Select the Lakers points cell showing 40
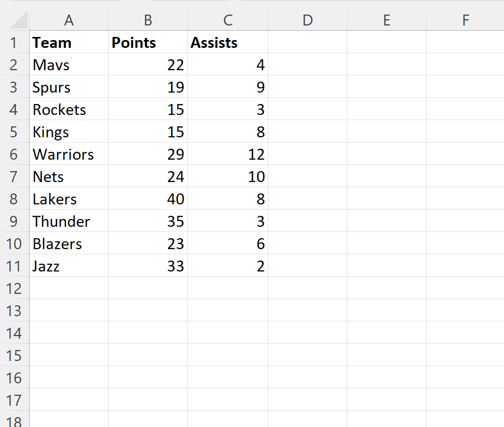This screenshot has height=427, width=504. (148, 199)
